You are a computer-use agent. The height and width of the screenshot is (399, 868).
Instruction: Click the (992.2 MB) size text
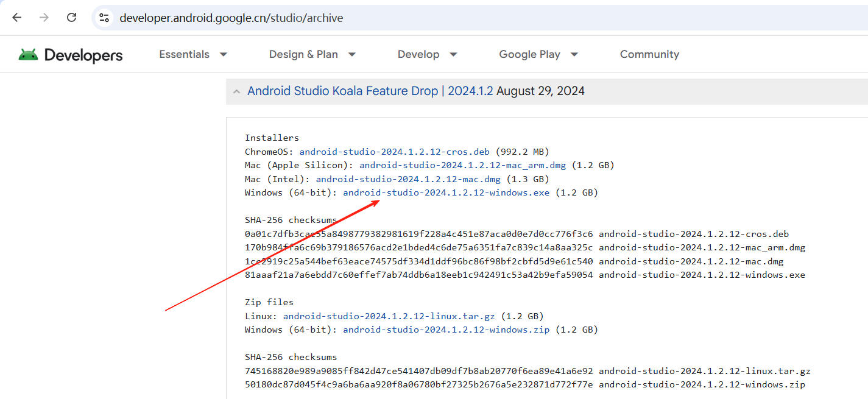523,152
